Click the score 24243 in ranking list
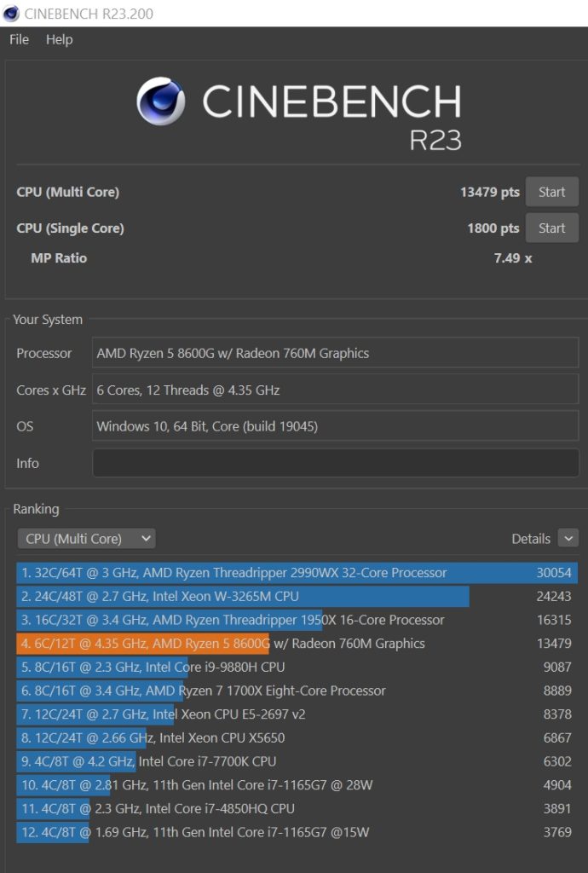The height and width of the screenshot is (873, 588). click(x=554, y=596)
